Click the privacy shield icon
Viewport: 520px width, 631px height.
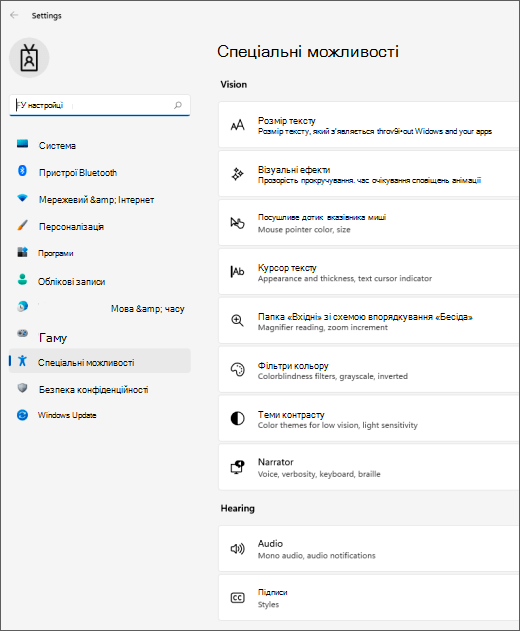tap(23, 388)
